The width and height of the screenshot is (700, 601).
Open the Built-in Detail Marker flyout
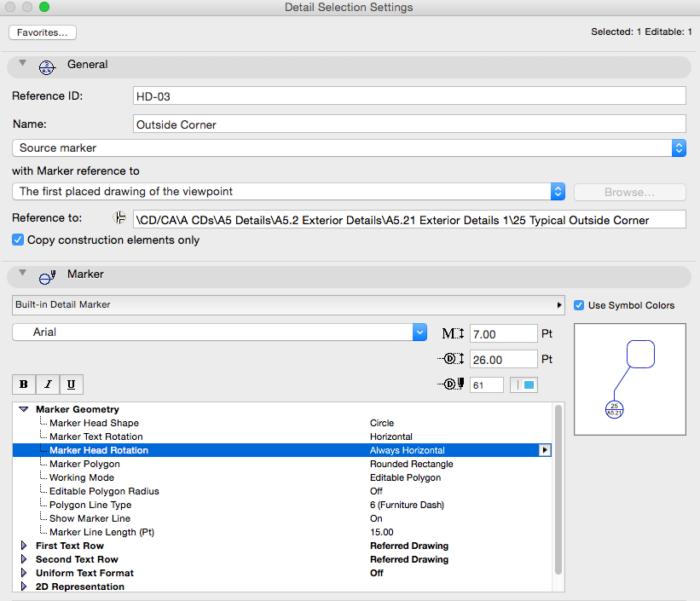point(288,304)
